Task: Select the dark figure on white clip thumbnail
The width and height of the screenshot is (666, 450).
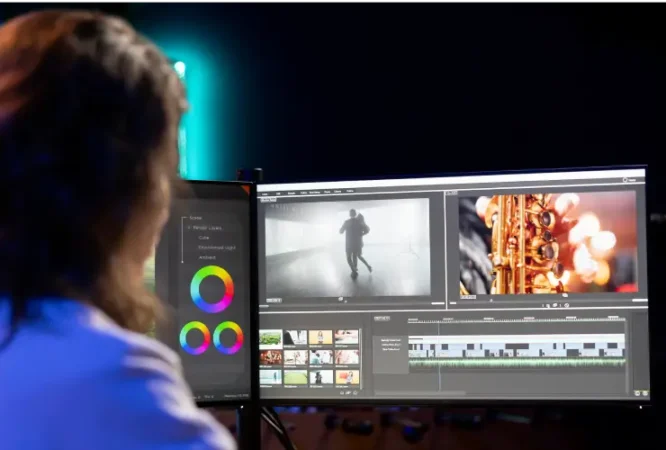Action: pyautogui.click(x=321, y=377)
